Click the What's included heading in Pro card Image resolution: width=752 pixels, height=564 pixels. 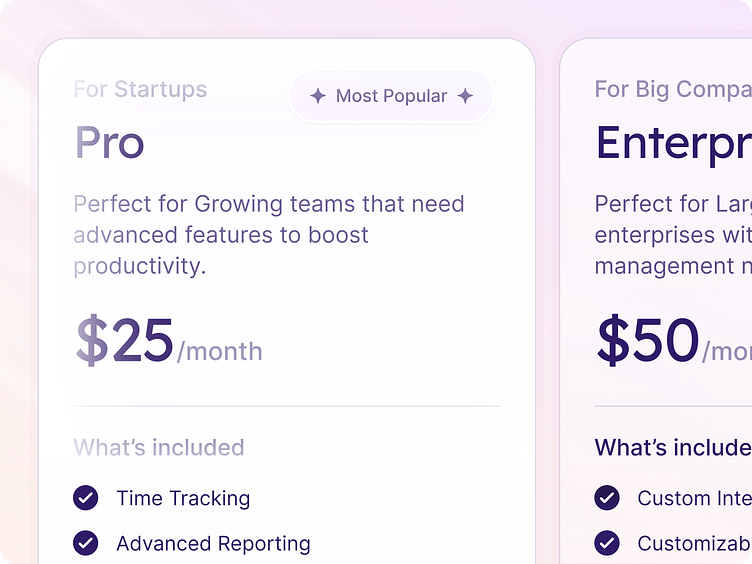tap(159, 447)
